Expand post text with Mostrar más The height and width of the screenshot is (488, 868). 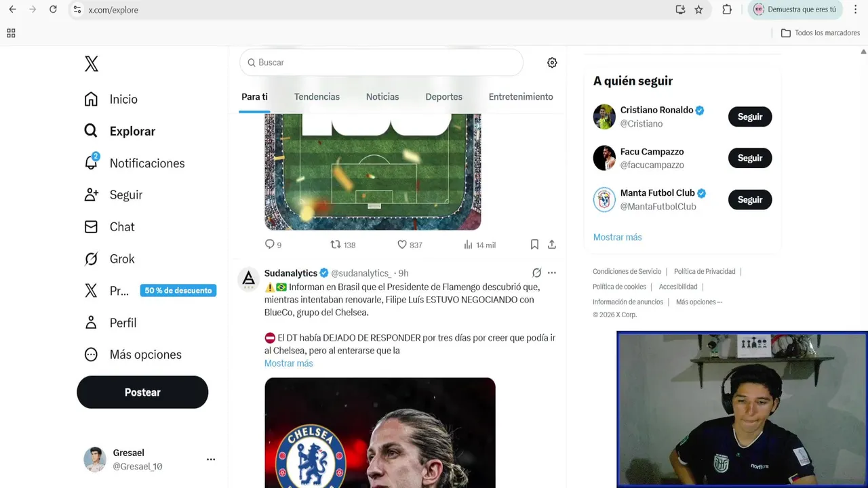[x=289, y=363]
